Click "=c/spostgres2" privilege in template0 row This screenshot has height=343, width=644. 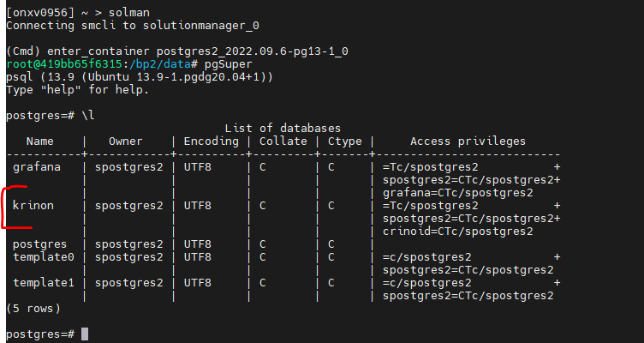coord(427,257)
